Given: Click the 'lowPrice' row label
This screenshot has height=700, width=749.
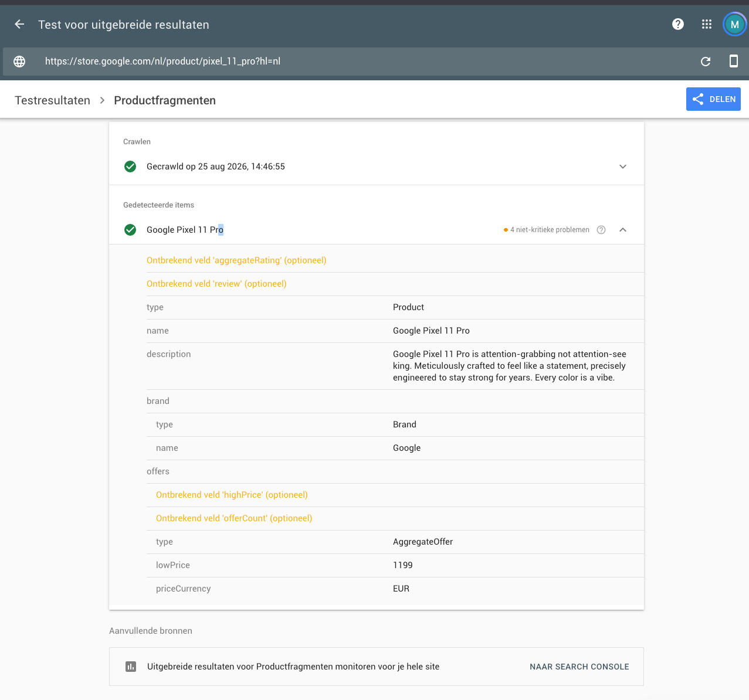Looking at the screenshot, I should coord(173,565).
